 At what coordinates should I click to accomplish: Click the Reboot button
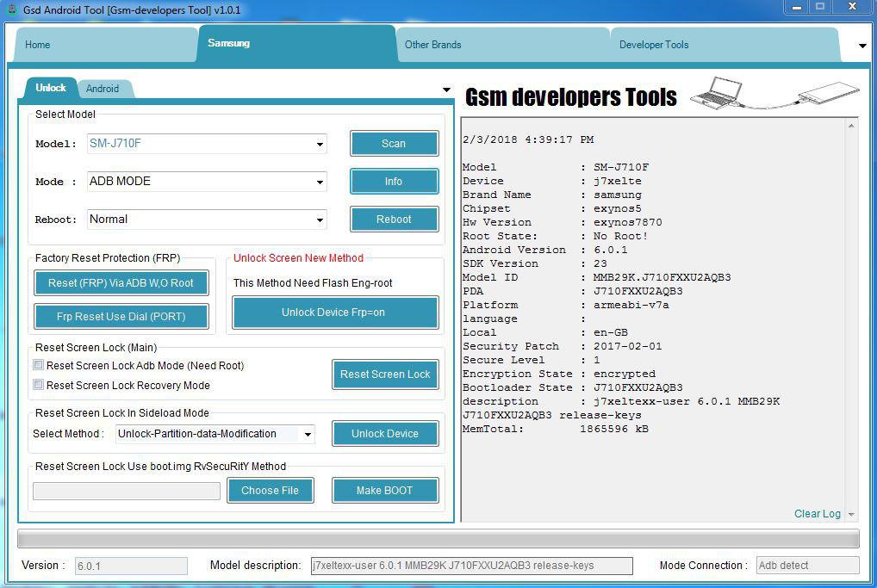tap(395, 220)
